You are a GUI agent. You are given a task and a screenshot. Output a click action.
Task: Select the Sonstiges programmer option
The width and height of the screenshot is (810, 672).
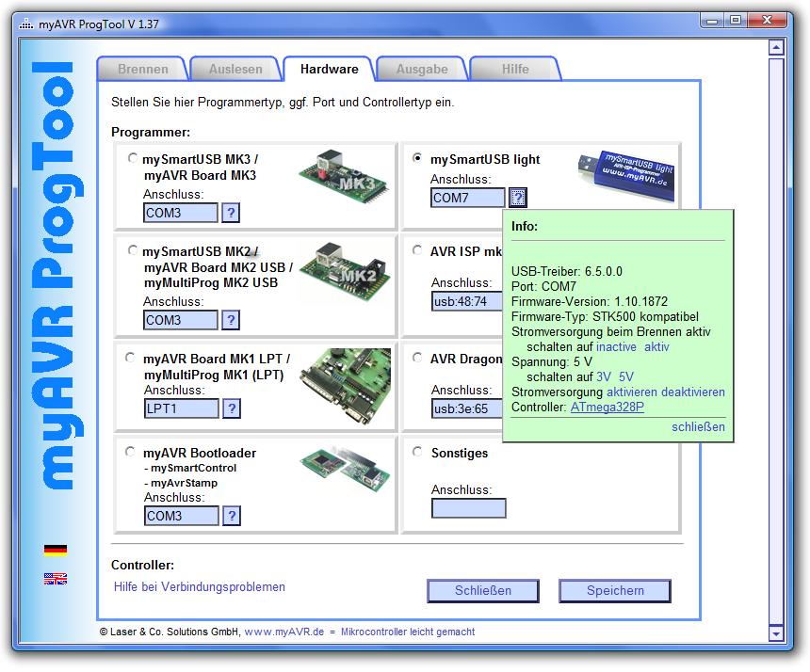pyautogui.click(x=418, y=453)
